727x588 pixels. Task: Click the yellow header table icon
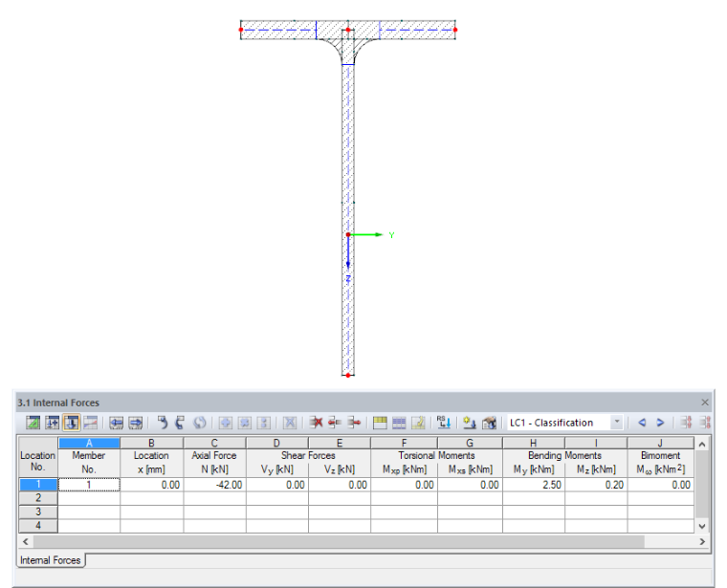[x=380, y=423]
